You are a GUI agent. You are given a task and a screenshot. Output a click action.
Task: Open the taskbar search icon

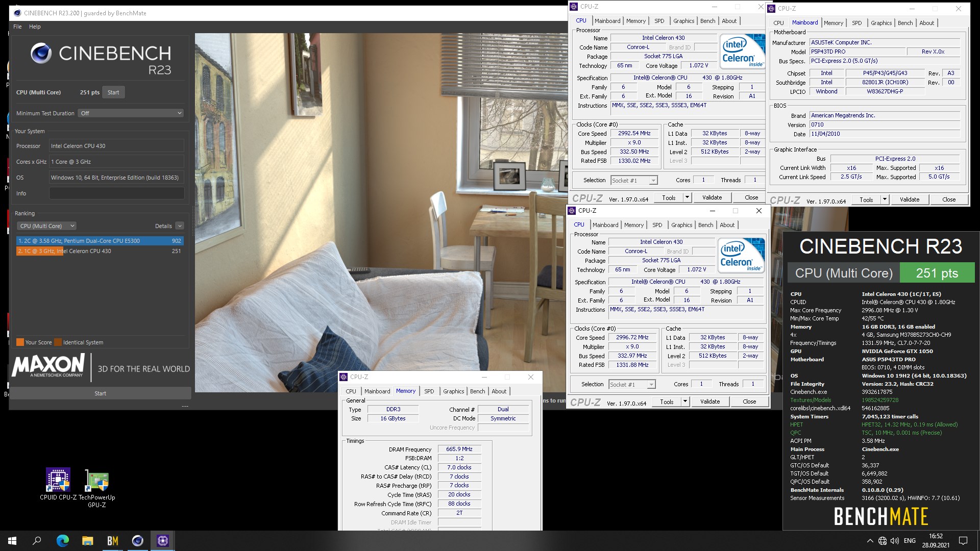(x=37, y=541)
